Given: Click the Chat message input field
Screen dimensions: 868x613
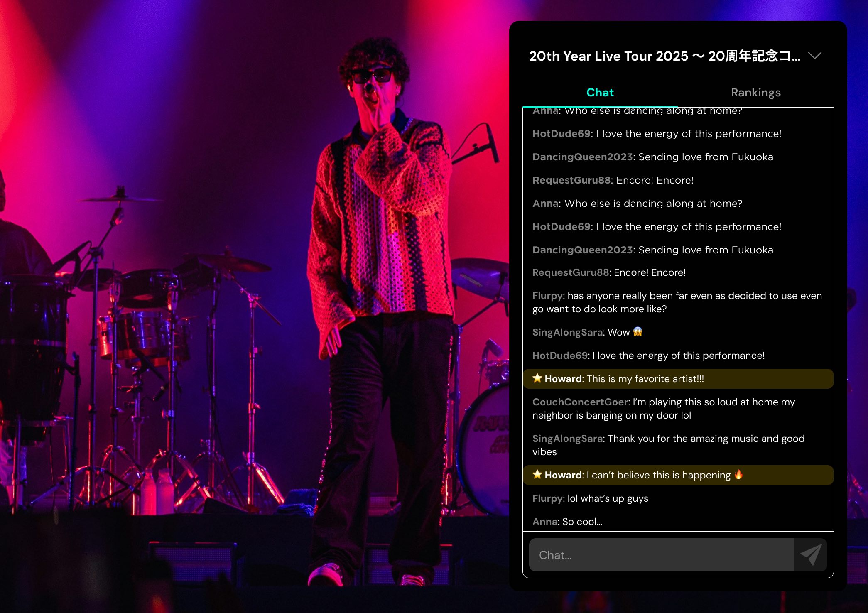Looking at the screenshot, I should tap(661, 555).
